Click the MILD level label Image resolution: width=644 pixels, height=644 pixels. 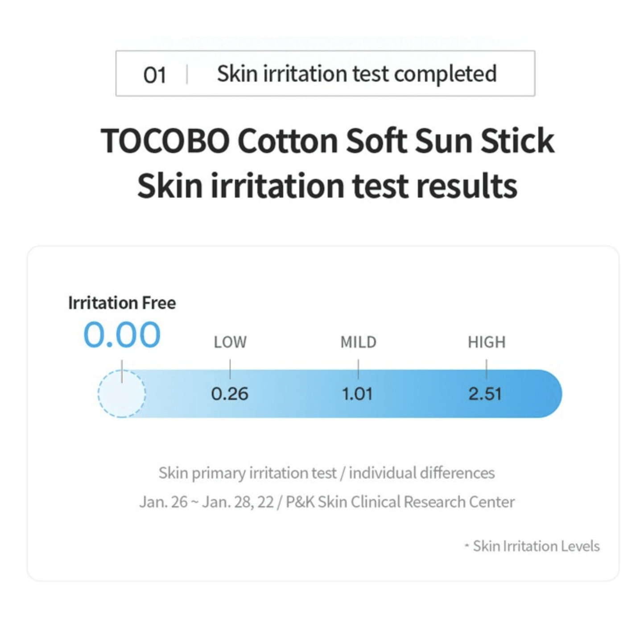[358, 342]
